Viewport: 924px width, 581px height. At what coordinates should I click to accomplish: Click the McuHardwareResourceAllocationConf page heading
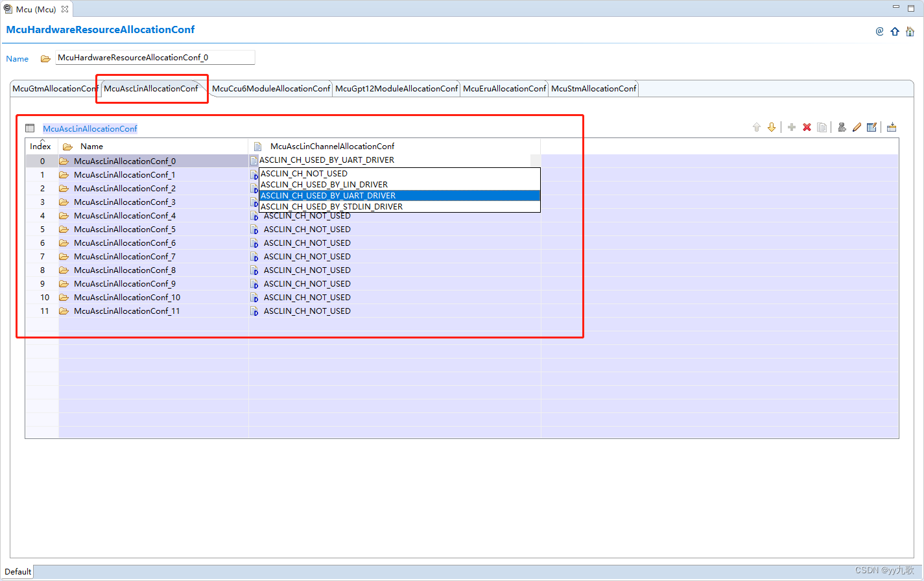click(x=100, y=30)
